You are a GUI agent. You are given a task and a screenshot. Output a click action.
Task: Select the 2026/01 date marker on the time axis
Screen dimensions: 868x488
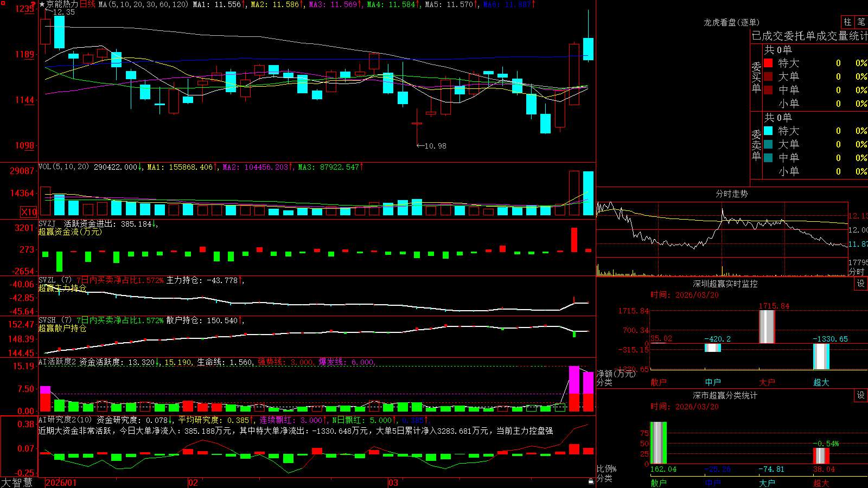[x=61, y=483]
